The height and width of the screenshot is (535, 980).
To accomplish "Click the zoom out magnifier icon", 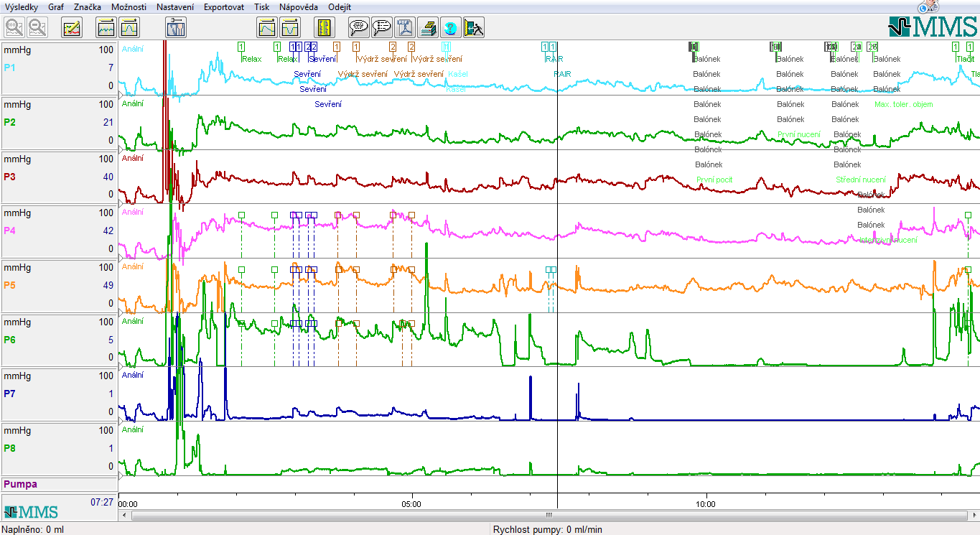I will point(37,28).
